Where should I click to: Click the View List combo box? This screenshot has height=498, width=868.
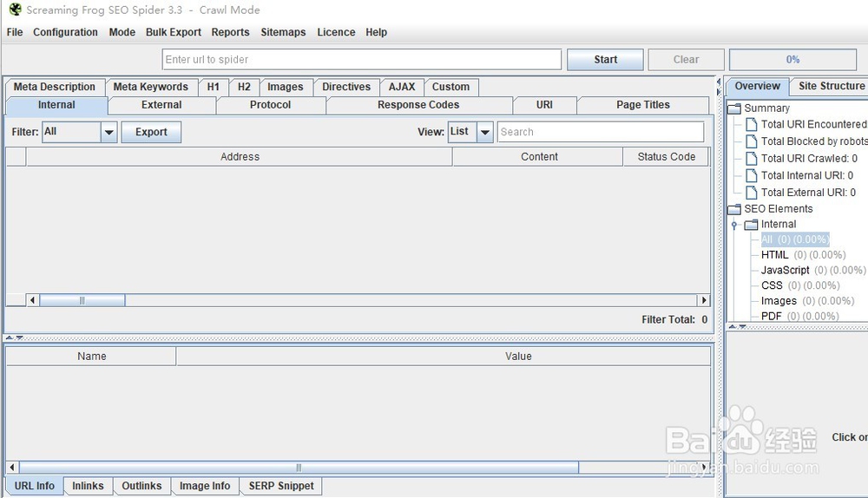point(470,132)
